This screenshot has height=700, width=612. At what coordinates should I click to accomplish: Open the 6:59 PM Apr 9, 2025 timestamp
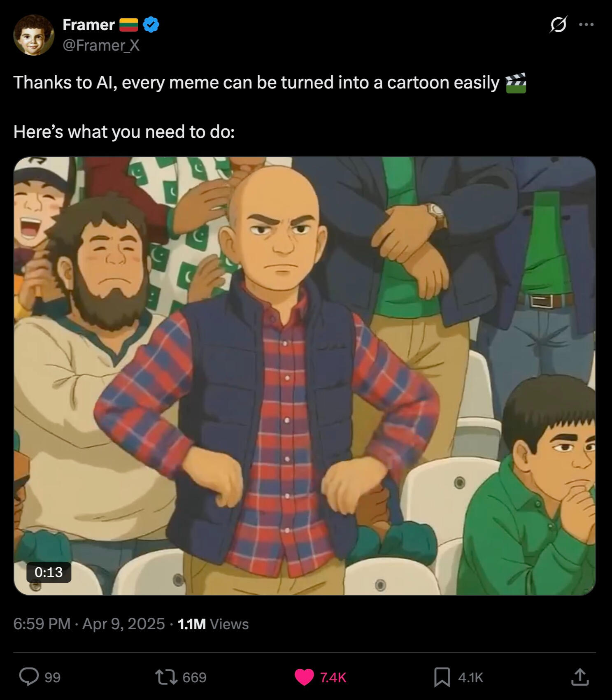pyautogui.click(x=89, y=624)
